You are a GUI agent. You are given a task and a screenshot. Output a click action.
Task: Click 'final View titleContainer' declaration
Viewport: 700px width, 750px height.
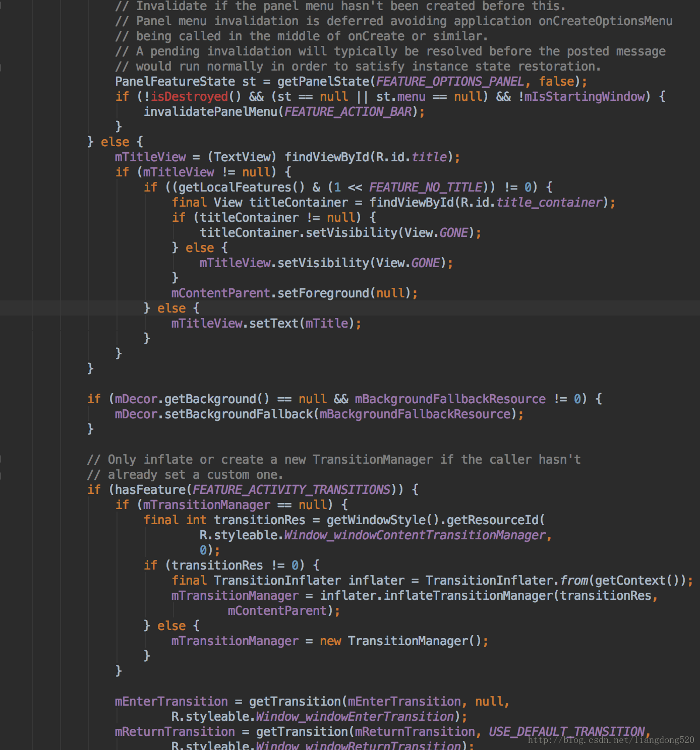(260, 203)
